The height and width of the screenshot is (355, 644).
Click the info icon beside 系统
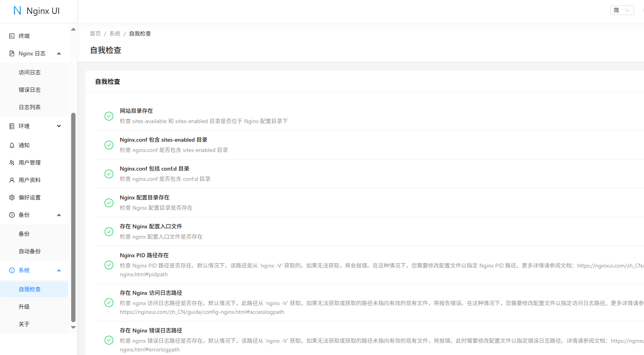click(x=12, y=270)
